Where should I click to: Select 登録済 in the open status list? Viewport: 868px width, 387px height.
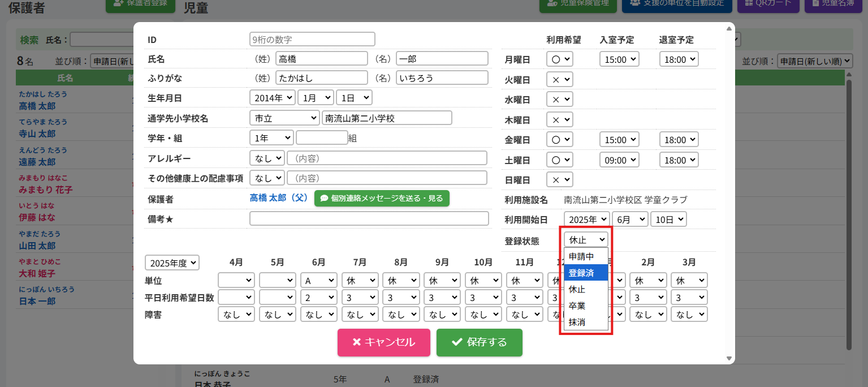(585, 273)
